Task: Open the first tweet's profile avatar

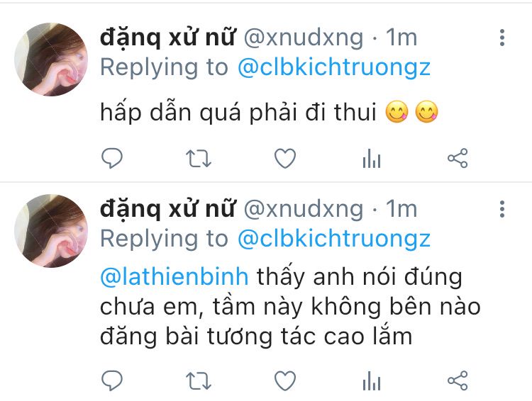Action: click(51, 60)
